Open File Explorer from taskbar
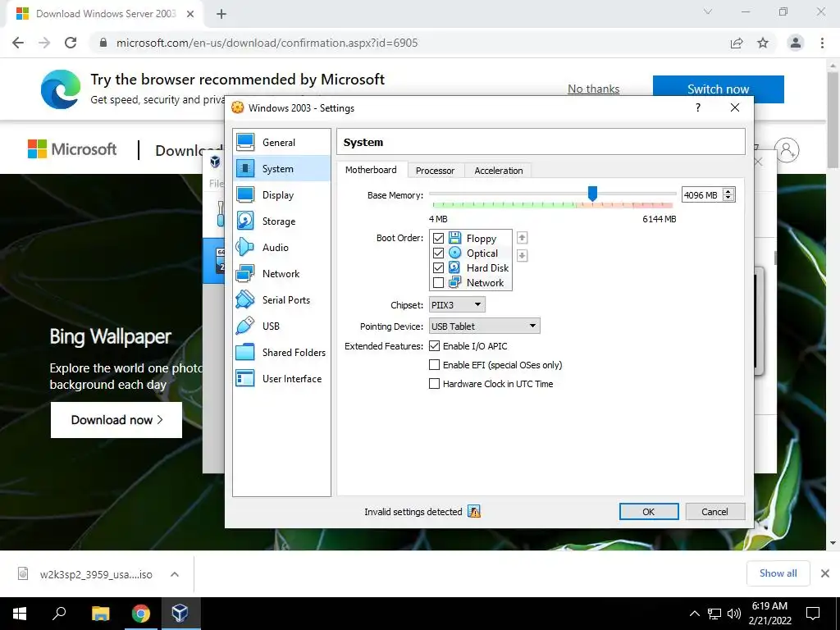The height and width of the screenshot is (630, 840). (x=101, y=614)
